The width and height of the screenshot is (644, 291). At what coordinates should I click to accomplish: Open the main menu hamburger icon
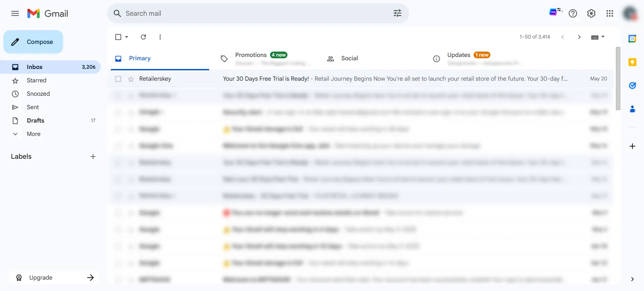(15, 13)
